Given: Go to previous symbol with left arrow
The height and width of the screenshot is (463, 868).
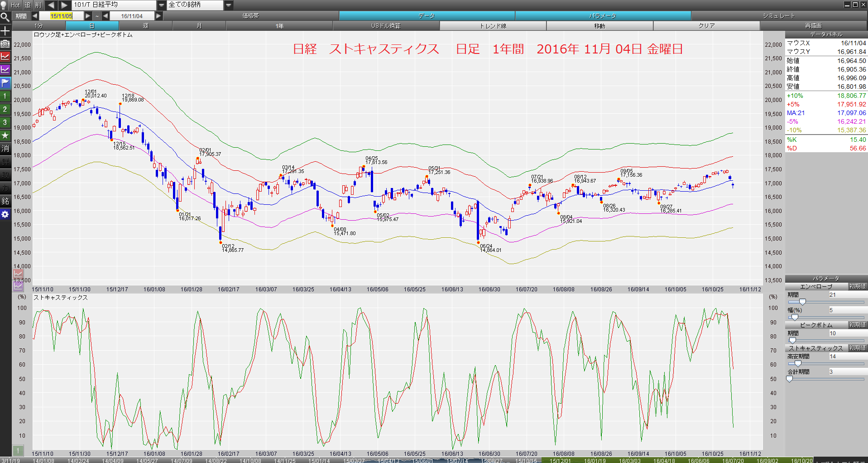Looking at the screenshot, I should tap(51, 5).
